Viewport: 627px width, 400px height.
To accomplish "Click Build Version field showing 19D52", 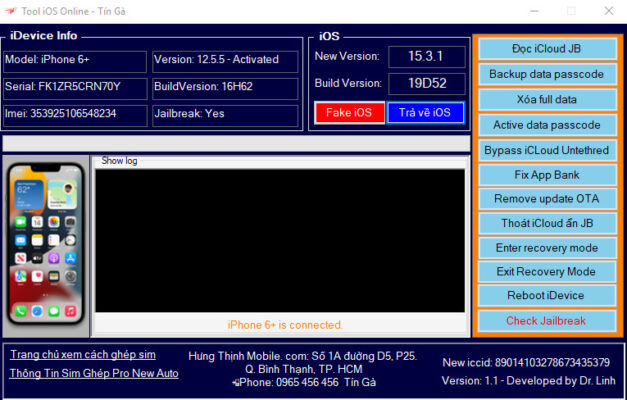I will coord(427,83).
